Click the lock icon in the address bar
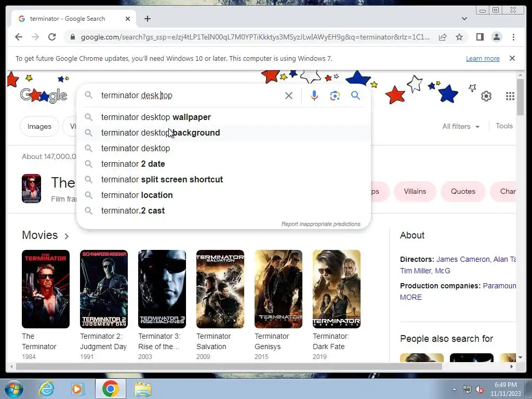The height and width of the screenshot is (399, 532). click(x=72, y=37)
